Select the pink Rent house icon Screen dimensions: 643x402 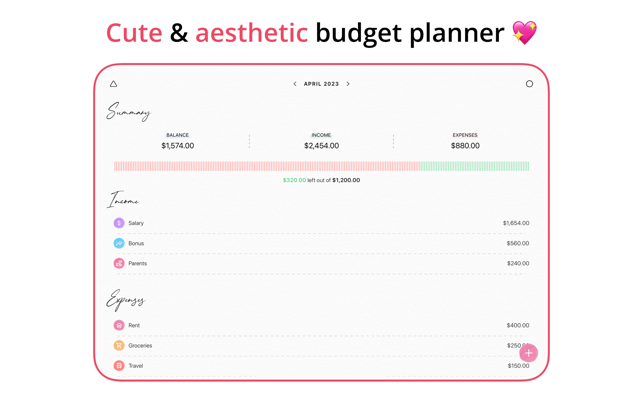(119, 325)
